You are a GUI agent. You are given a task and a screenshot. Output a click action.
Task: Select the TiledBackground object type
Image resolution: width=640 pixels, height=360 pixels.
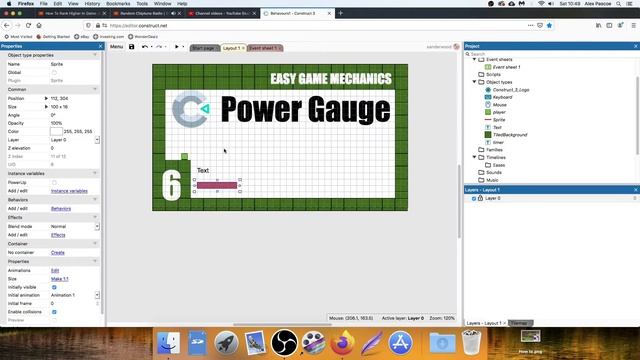(x=510, y=135)
